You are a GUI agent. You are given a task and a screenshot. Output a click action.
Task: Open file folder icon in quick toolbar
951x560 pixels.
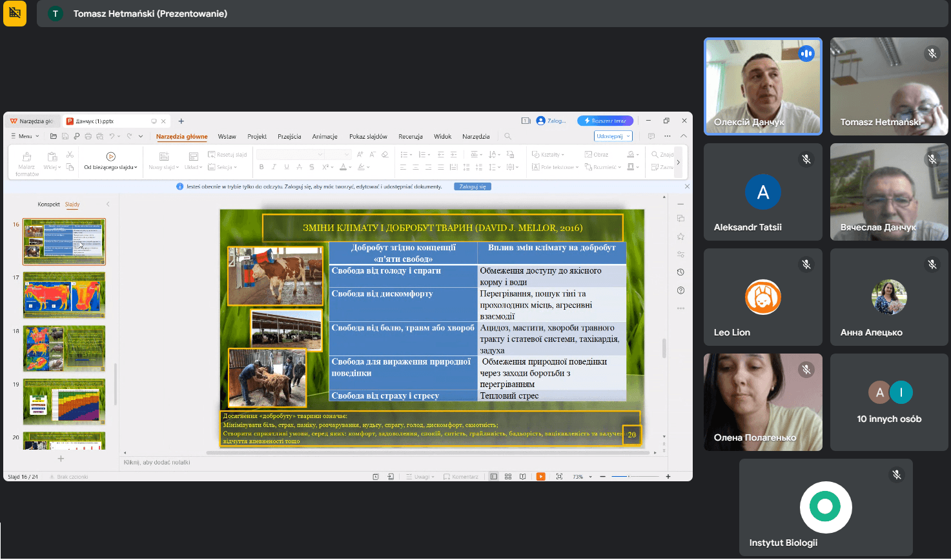click(x=54, y=136)
